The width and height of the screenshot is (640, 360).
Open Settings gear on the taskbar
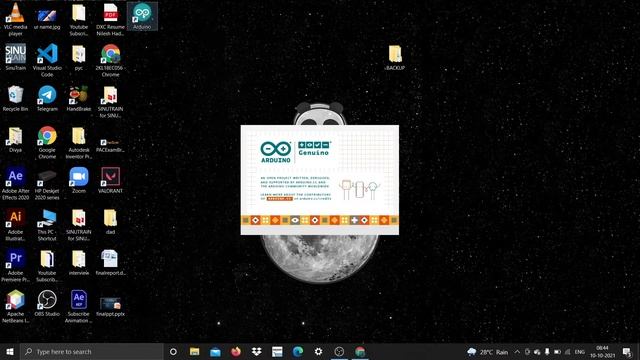pyautogui.click(x=318, y=351)
